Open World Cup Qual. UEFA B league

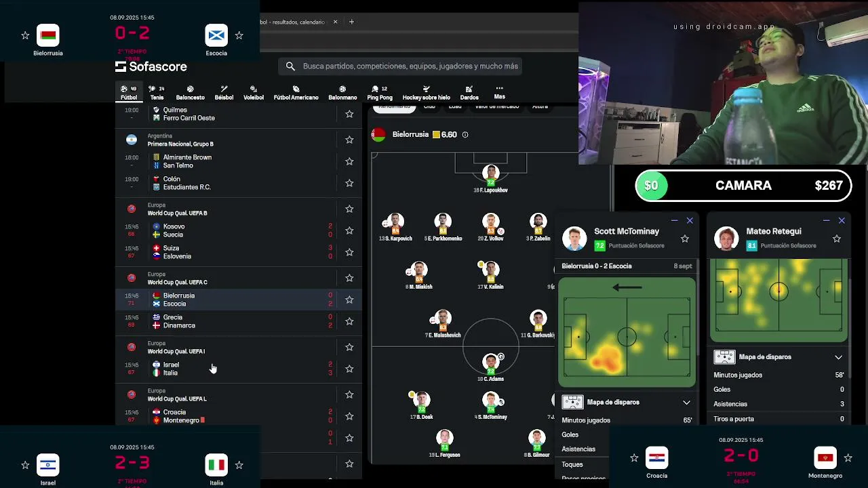(178, 213)
